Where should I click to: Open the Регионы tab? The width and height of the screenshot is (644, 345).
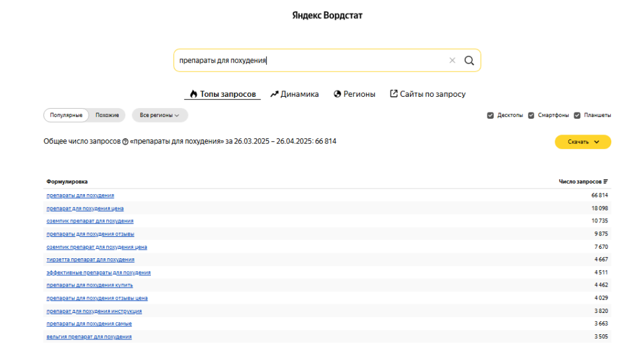pos(355,94)
